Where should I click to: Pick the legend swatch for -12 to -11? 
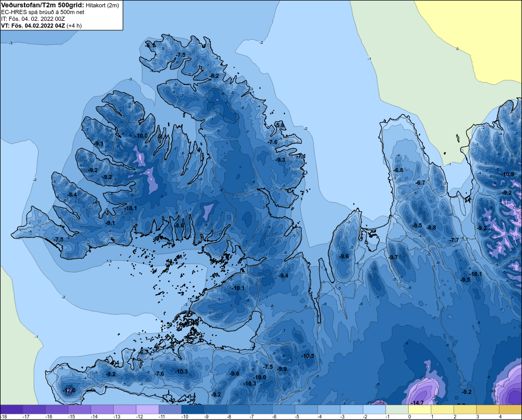148,410
